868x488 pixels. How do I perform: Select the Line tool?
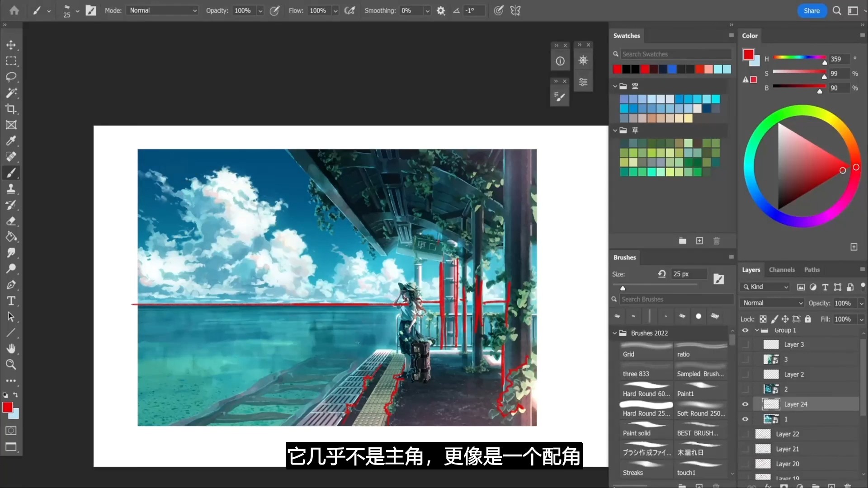tap(11, 333)
